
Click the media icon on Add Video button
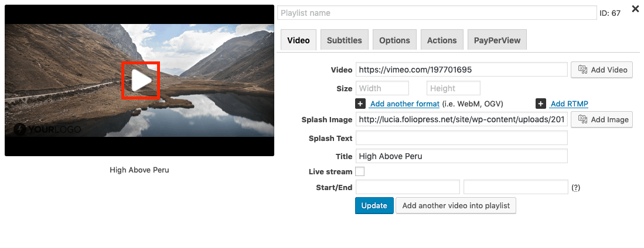582,70
